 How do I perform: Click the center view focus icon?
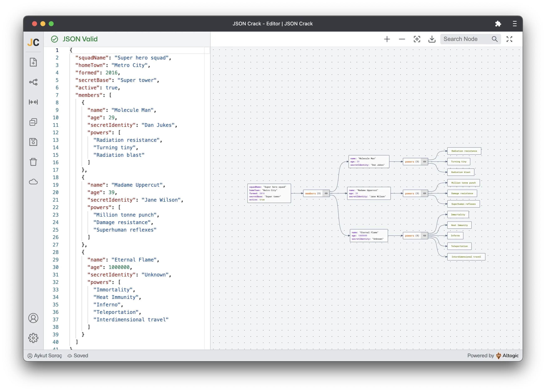[417, 39]
